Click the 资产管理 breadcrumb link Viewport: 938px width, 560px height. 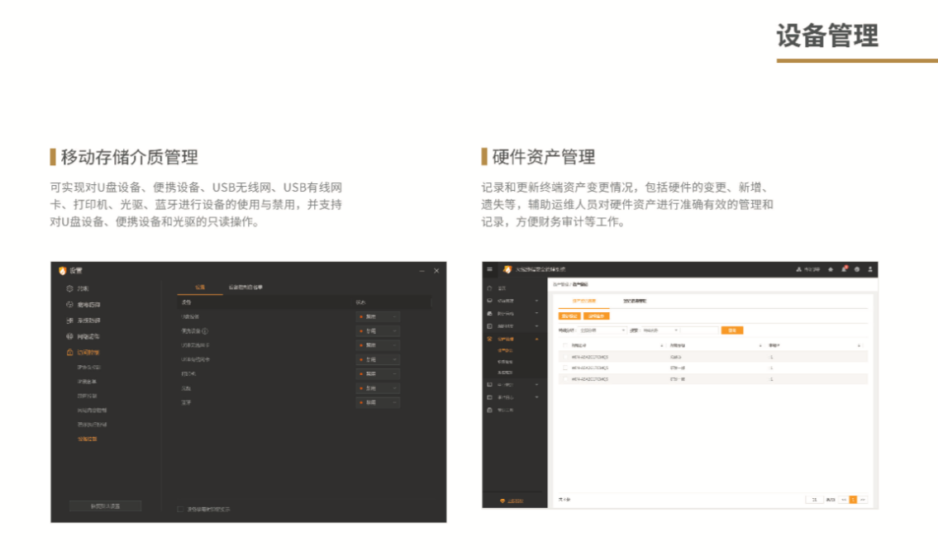click(x=560, y=284)
